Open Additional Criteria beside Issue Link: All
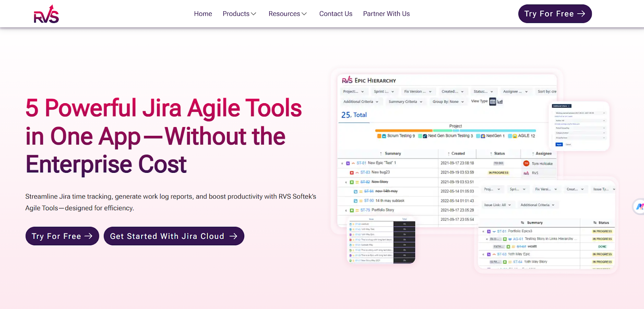The height and width of the screenshot is (309, 644). tap(538, 205)
